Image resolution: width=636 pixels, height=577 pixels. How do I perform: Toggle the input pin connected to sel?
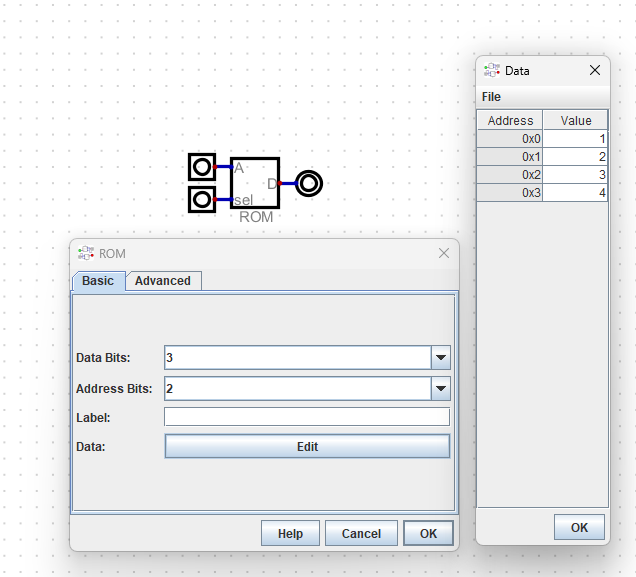click(202, 199)
